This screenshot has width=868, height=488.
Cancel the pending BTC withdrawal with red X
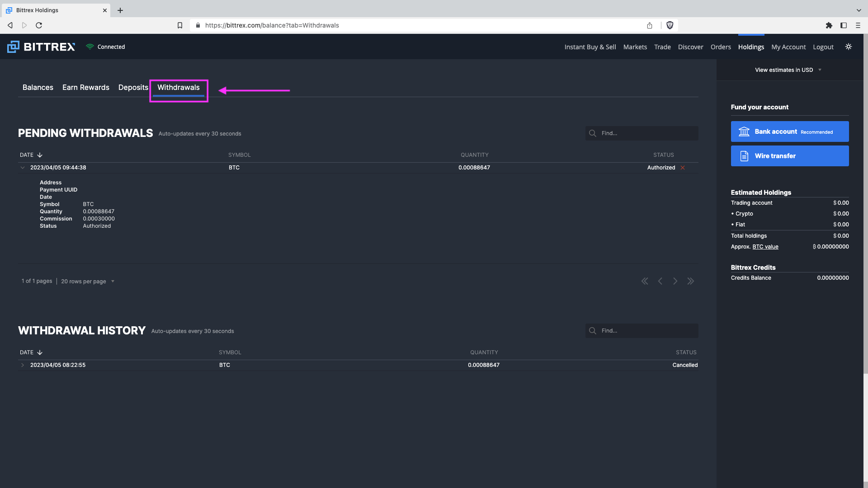click(683, 168)
